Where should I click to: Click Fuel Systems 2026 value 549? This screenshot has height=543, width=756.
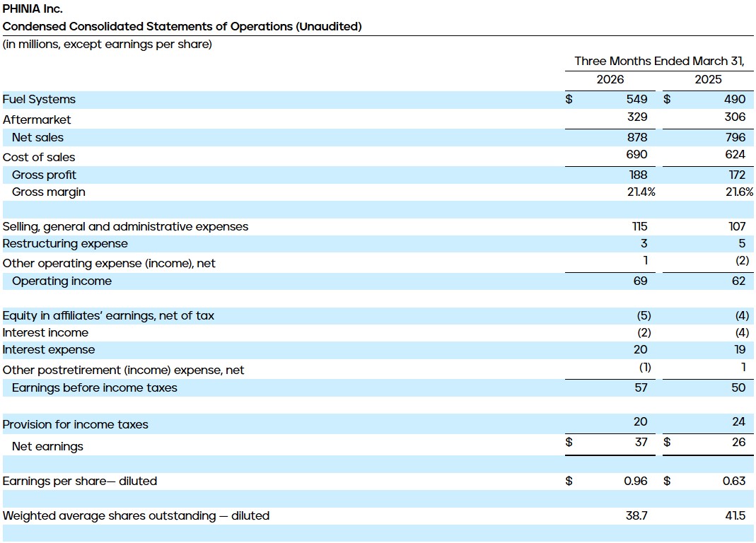point(636,100)
